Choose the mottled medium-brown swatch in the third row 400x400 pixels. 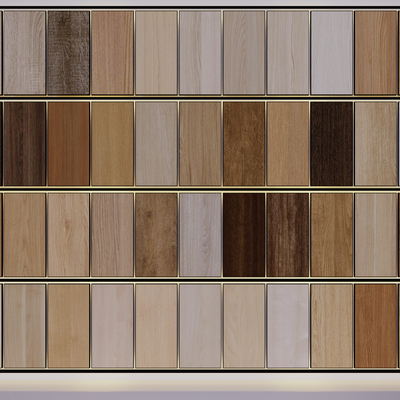pyautogui.click(x=156, y=235)
